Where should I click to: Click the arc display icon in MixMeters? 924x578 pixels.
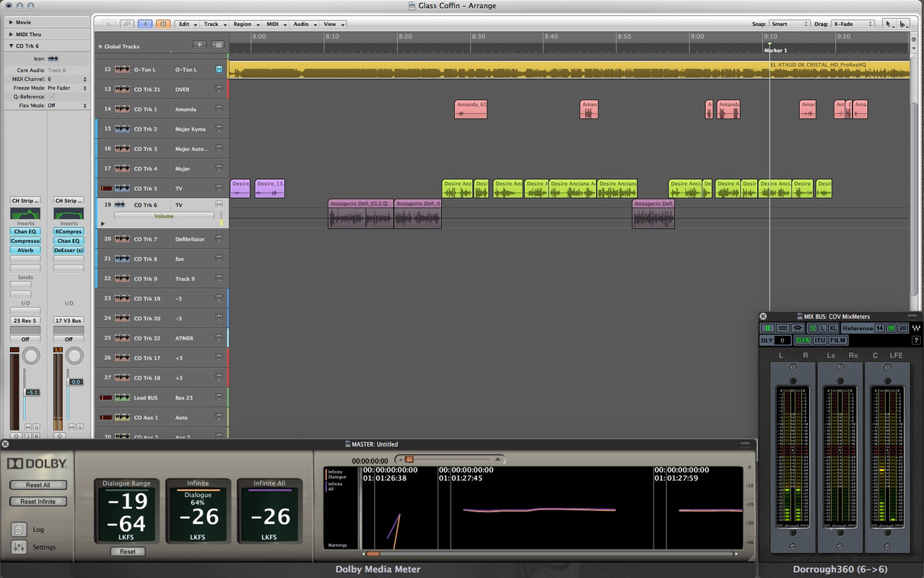pos(798,328)
